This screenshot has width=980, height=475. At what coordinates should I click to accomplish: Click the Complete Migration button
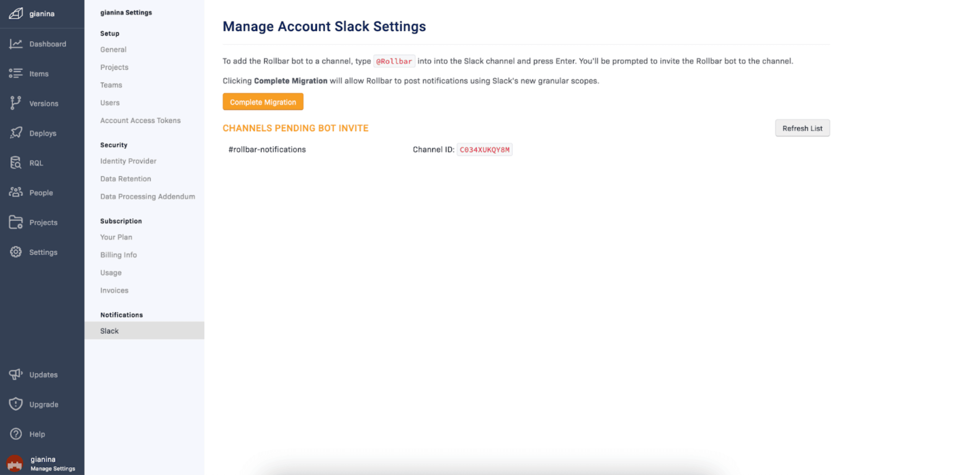click(263, 102)
